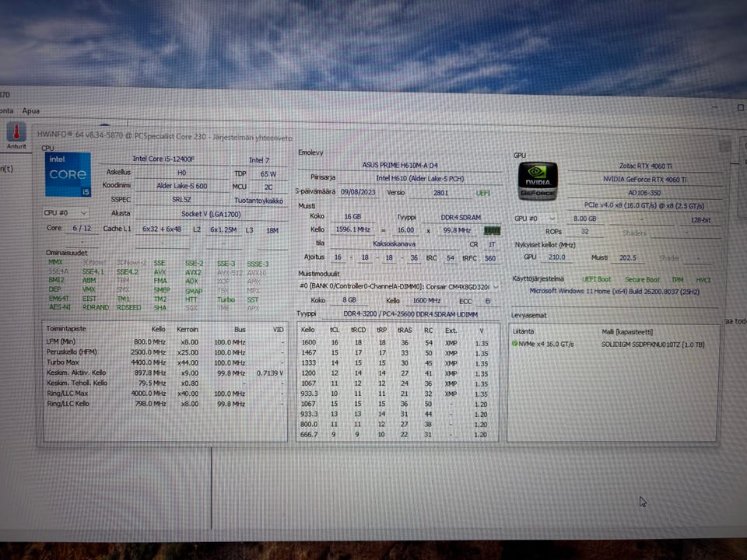Click the HVCI indicator
747x560 pixels.
point(703,280)
